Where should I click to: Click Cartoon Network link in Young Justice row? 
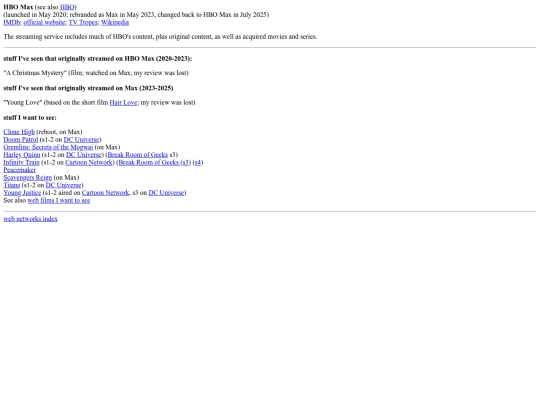tap(105, 193)
